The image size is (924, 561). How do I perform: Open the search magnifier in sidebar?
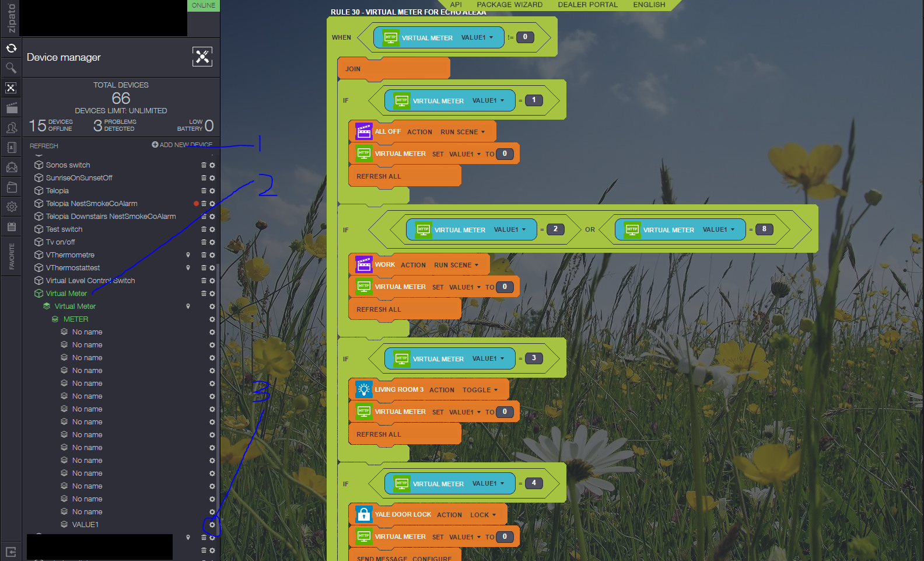click(11, 68)
